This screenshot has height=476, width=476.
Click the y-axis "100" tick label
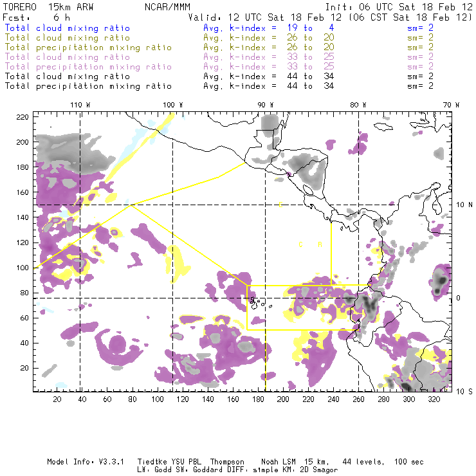23,268
